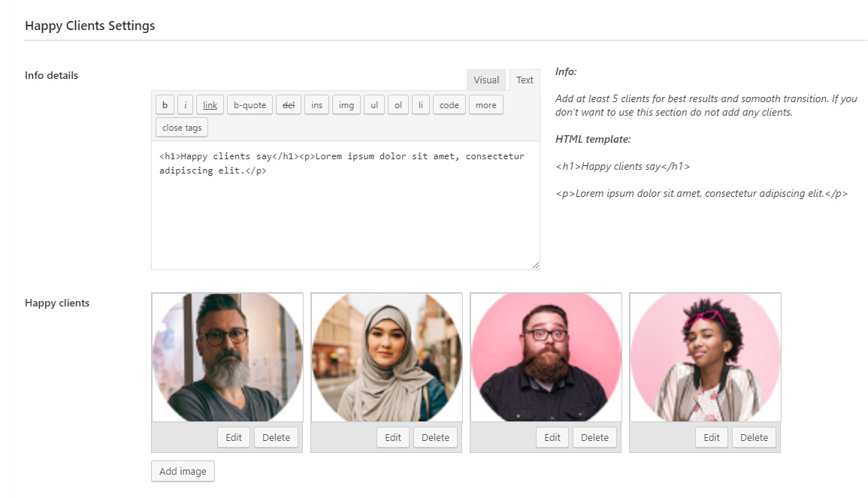The image size is (868, 498).
Task: Insert an image with the img button
Action: click(x=346, y=105)
